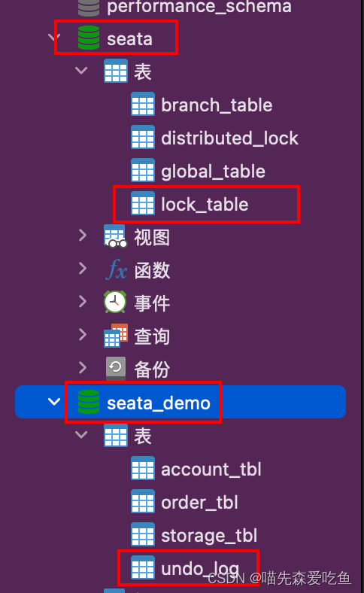Click the storage_tbl table icon
This screenshot has width=364, height=593.
pyautogui.click(x=143, y=535)
